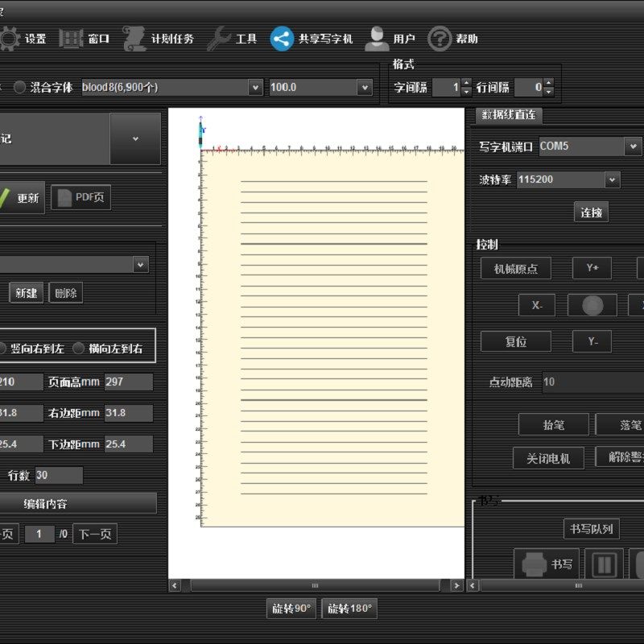Click the 关闭电机 button
644x644 pixels.
pyautogui.click(x=548, y=458)
